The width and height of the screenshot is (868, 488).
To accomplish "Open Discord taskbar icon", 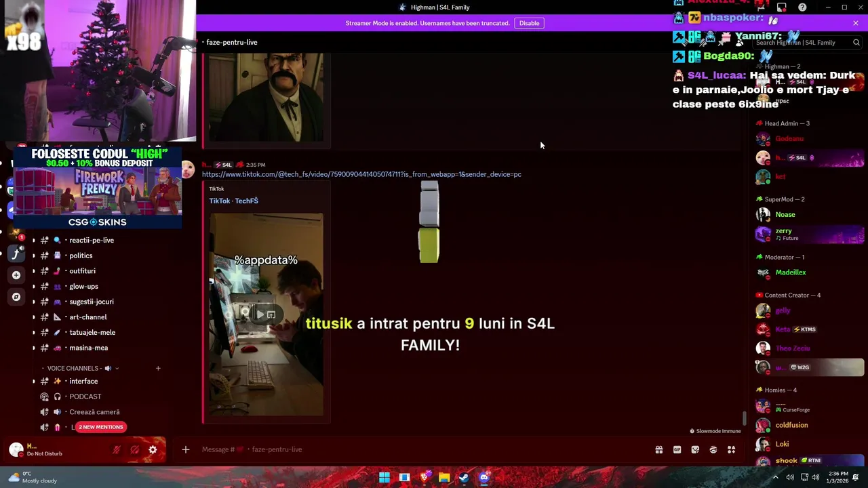I will [484, 477].
